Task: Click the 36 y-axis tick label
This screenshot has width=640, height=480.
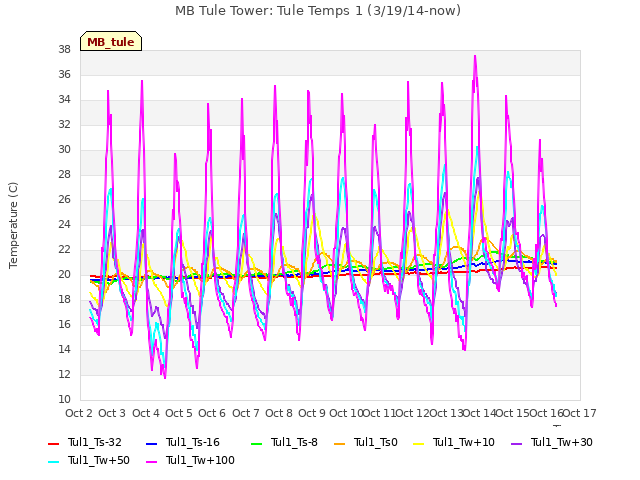Action: (64, 75)
